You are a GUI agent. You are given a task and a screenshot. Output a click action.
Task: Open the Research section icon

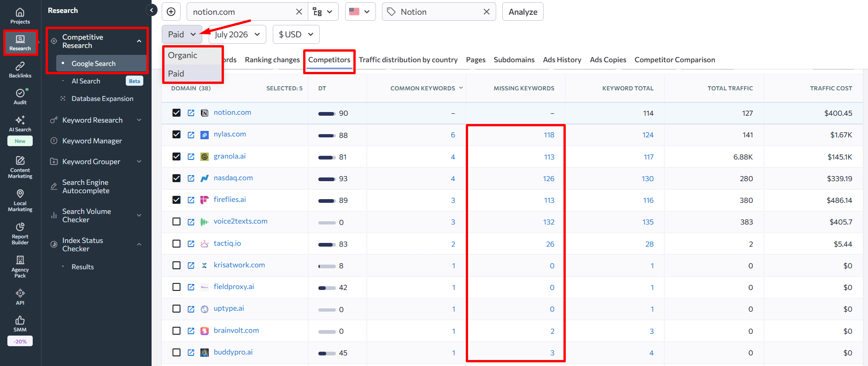coord(20,43)
